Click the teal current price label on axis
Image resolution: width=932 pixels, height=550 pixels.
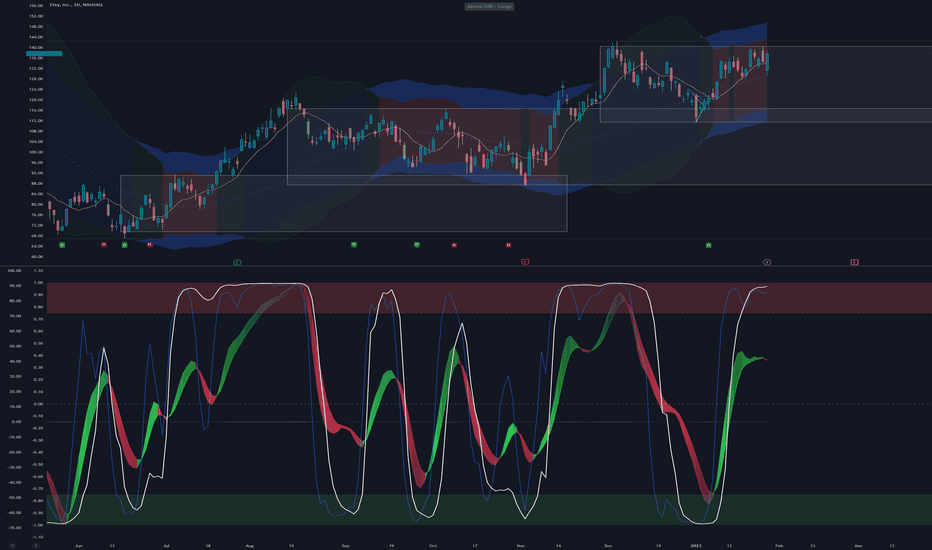point(44,54)
